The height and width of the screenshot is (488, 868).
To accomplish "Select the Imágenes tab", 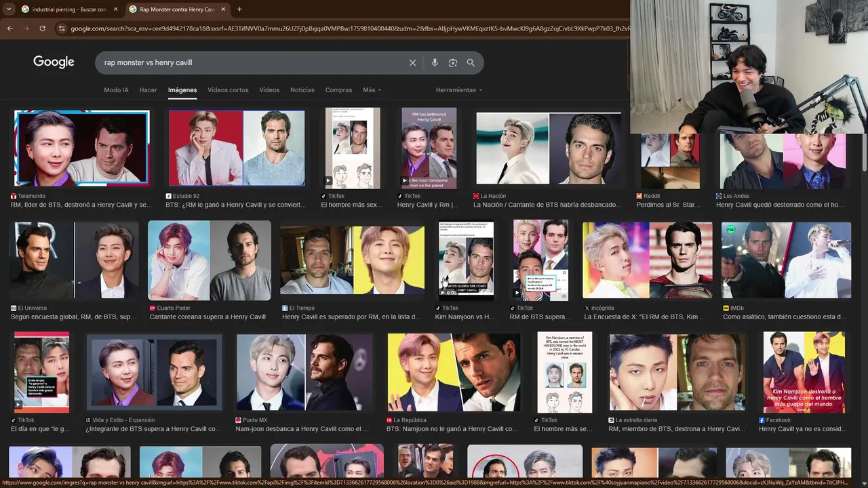I will pyautogui.click(x=182, y=90).
